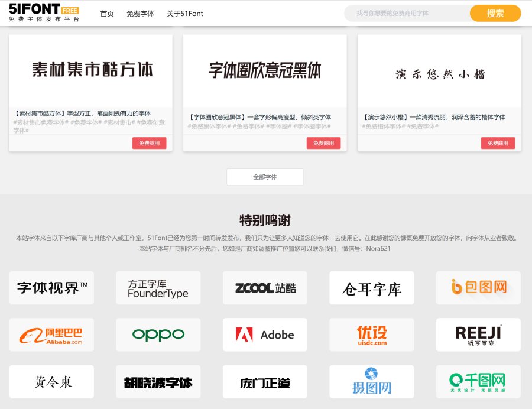The width and height of the screenshot is (532, 409).
Task: Click the ZCOOL站酷 logo
Action: tap(265, 288)
